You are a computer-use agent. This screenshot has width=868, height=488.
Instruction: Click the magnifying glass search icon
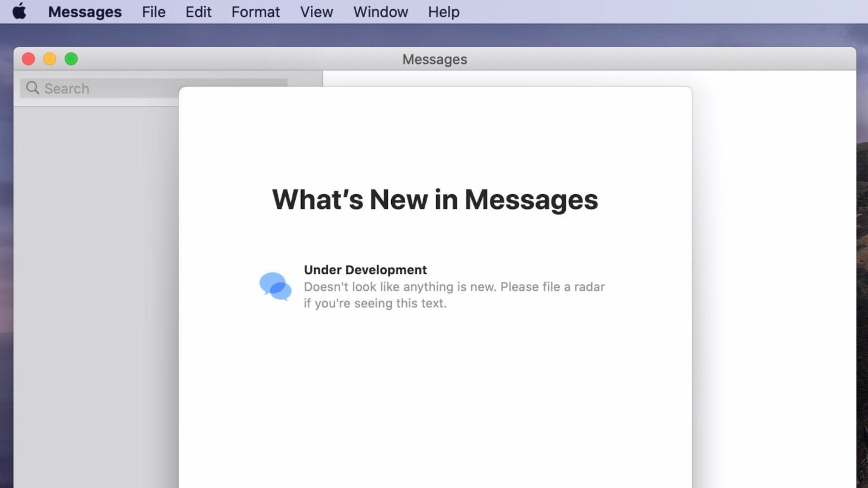click(33, 88)
